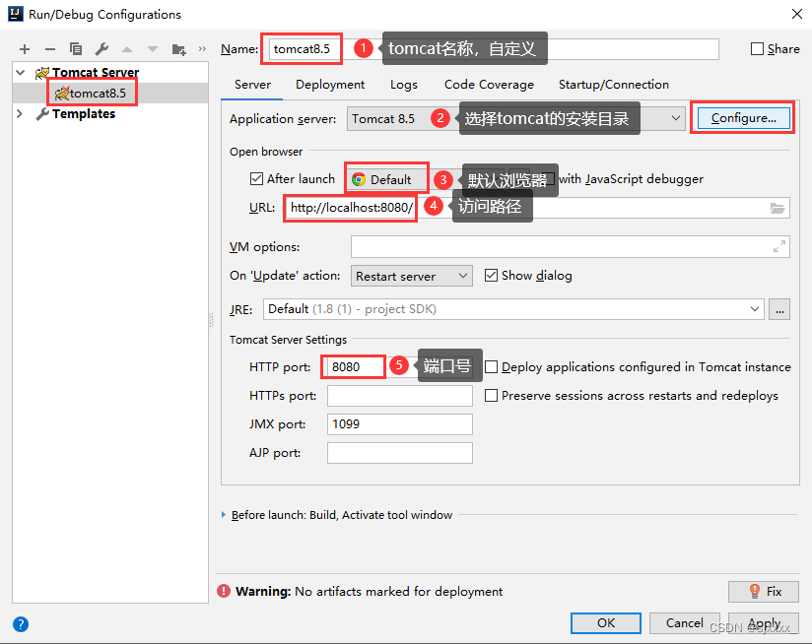The height and width of the screenshot is (644, 812).
Task: Browse URL folder icon
Action: 778,208
